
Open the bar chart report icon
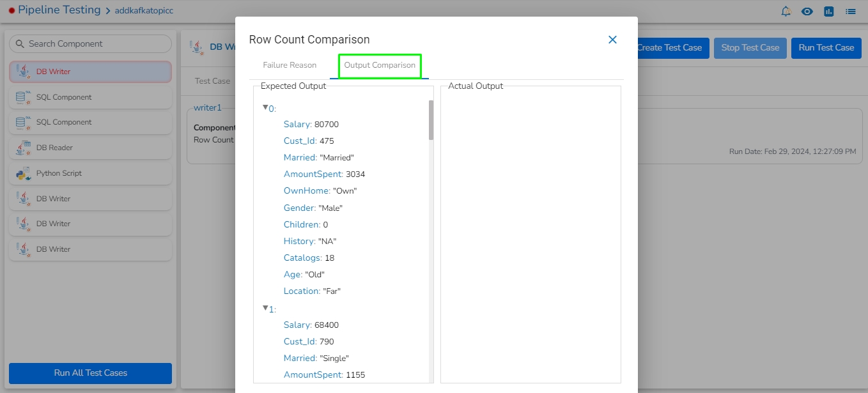click(x=829, y=12)
